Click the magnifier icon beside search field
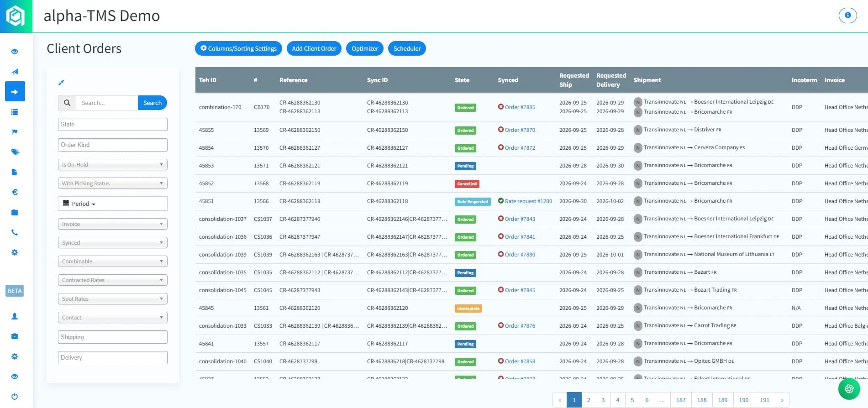Image resolution: width=868 pixels, height=408 pixels. point(67,103)
